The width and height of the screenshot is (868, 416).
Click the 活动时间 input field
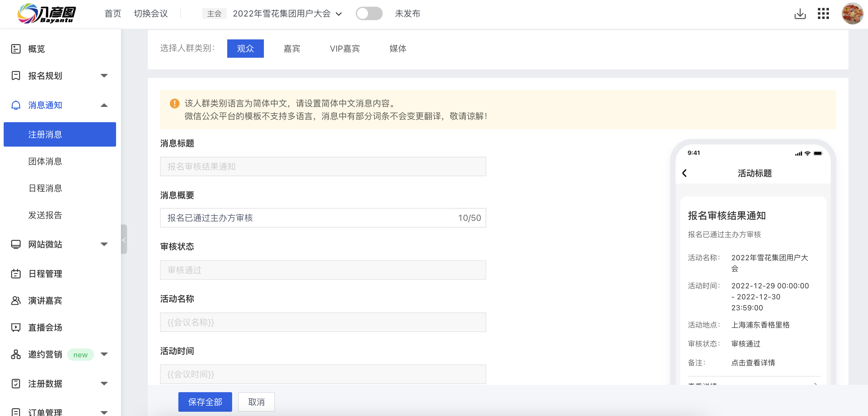click(x=323, y=374)
